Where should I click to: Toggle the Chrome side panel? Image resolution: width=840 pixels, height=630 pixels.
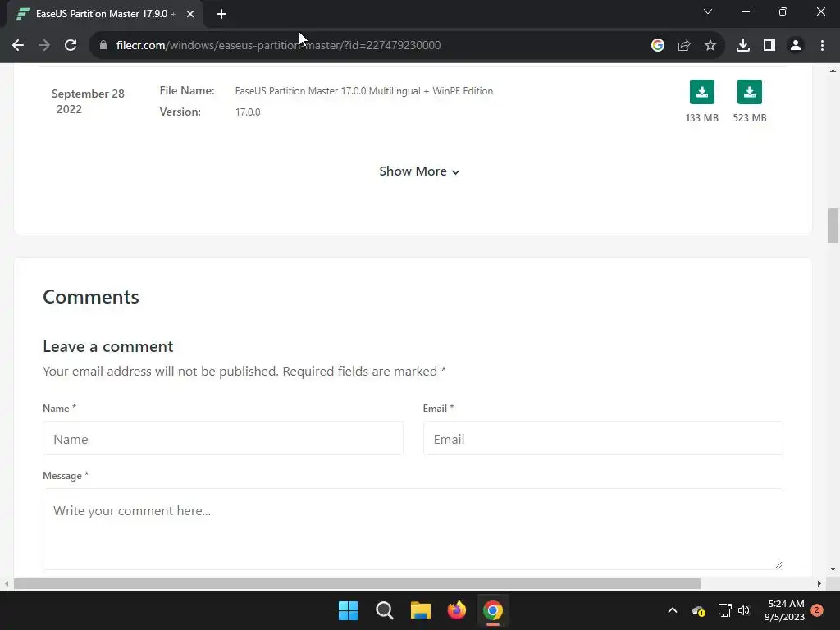tap(769, 46)
